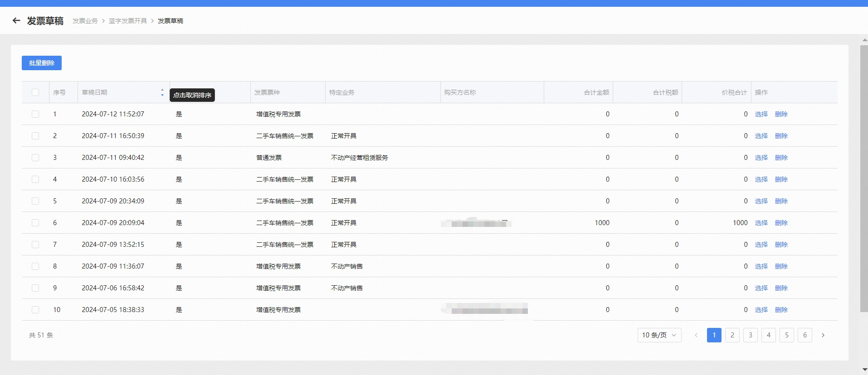Screen dimensions: 868x375
Task: Click 删除 link for row 8
Action: [x=781, y=266]
